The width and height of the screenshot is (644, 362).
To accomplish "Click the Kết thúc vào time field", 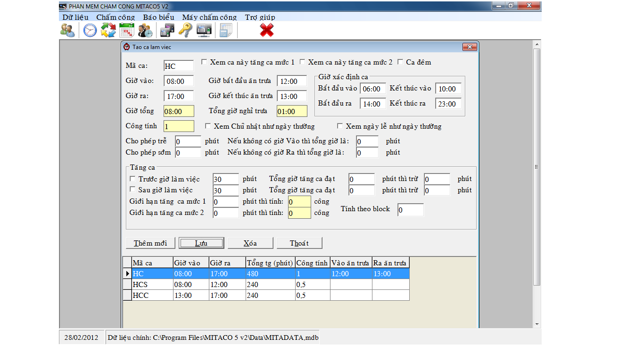I will [x=448, y=89].
